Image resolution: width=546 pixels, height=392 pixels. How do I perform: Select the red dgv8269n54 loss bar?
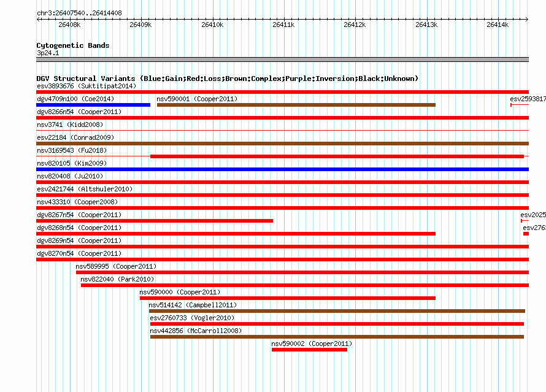point(282,247)
